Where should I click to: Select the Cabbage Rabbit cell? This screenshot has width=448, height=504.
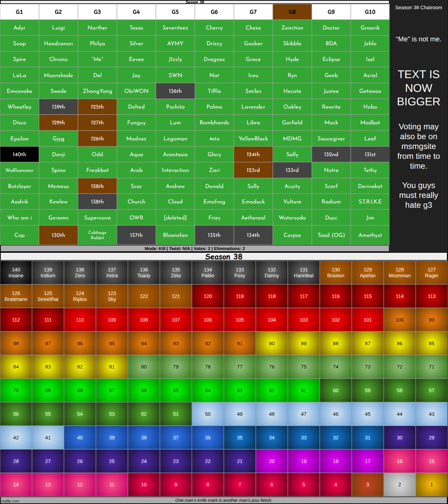click(97, 235)
